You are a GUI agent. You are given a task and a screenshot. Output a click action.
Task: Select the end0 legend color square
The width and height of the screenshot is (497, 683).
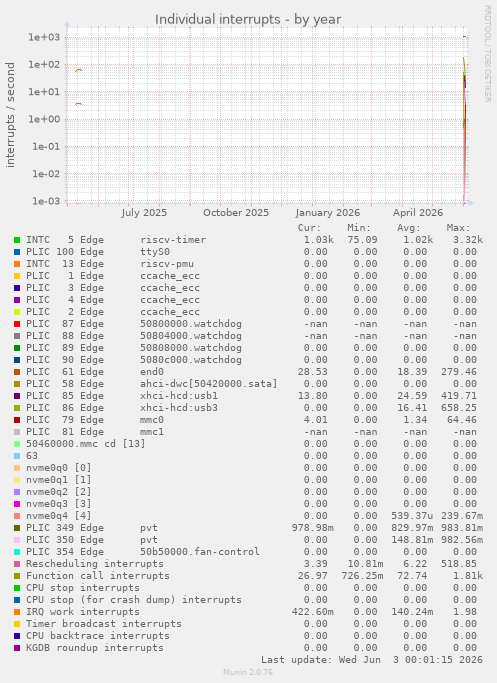point(17,372)
